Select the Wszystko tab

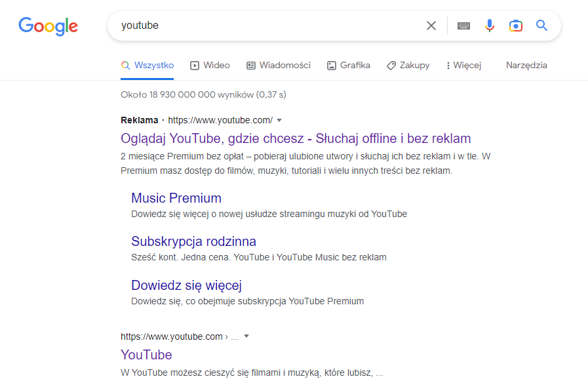(147, 66)
